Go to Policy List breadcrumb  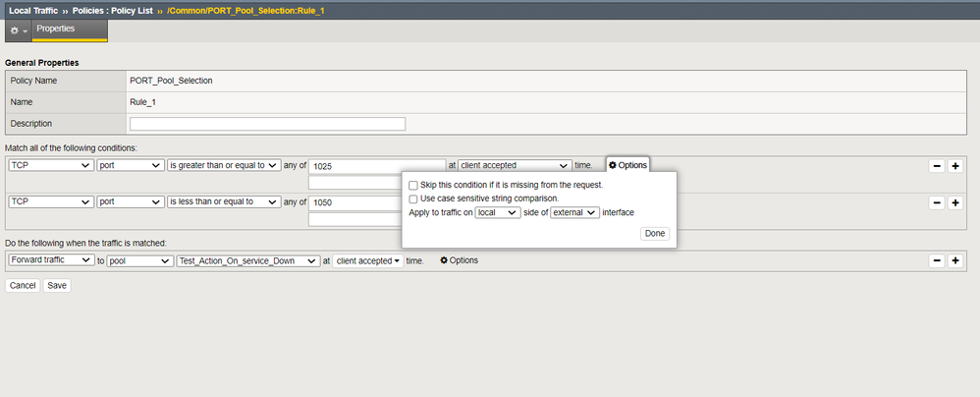tap(121, 10)
